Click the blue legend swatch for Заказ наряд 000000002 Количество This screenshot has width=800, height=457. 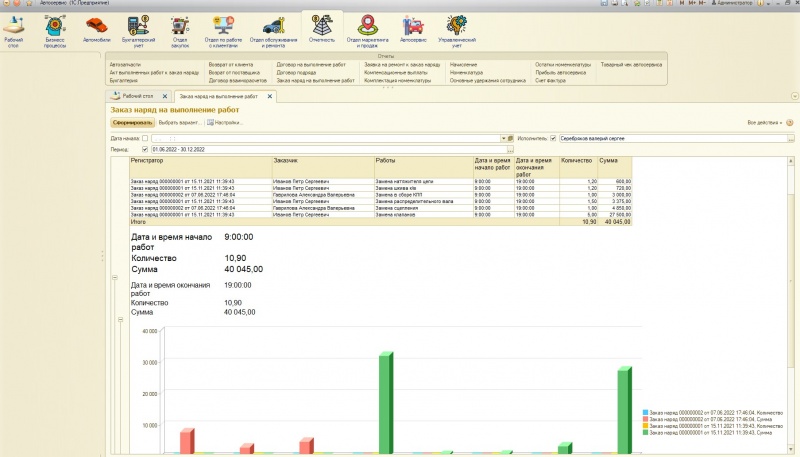(x=645, y=413)
